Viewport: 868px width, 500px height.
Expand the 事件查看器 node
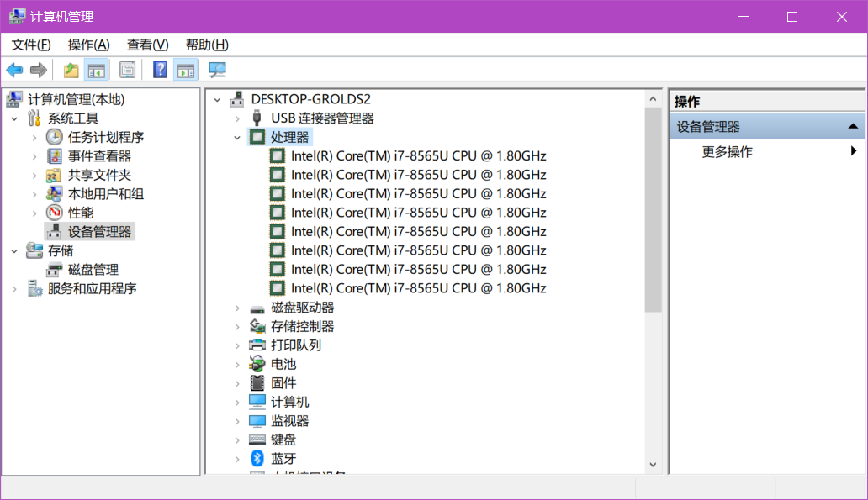point(34,156)
